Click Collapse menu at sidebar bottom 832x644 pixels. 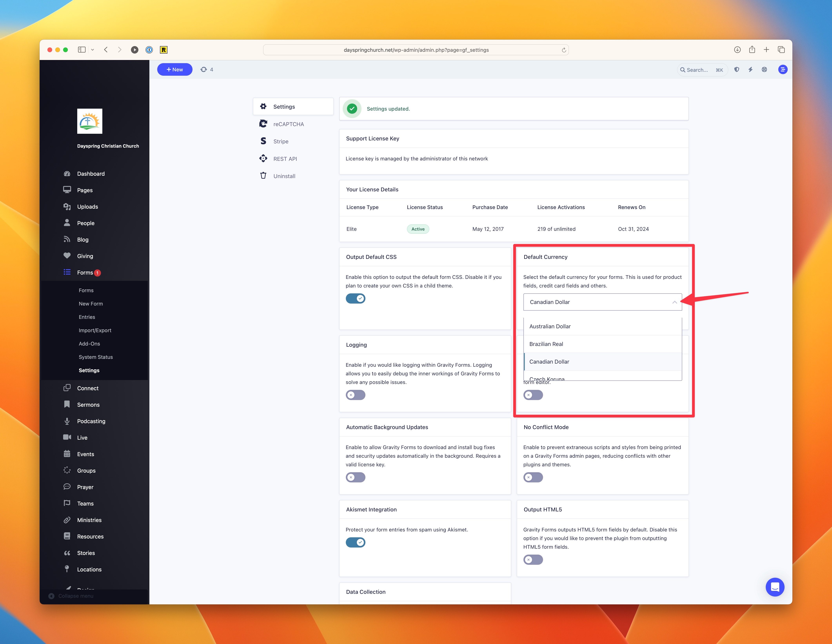pos(72,596)
